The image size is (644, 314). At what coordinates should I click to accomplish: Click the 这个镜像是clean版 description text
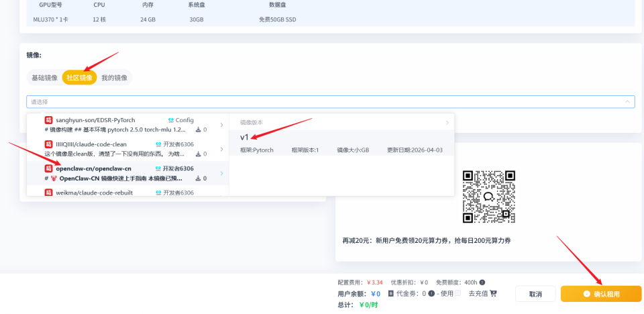click(115, 154)
